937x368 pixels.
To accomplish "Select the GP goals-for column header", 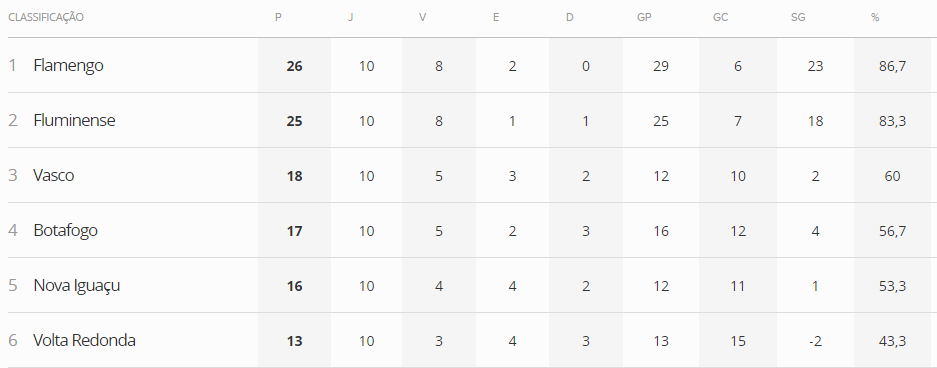I will click(x=644, y=17).
